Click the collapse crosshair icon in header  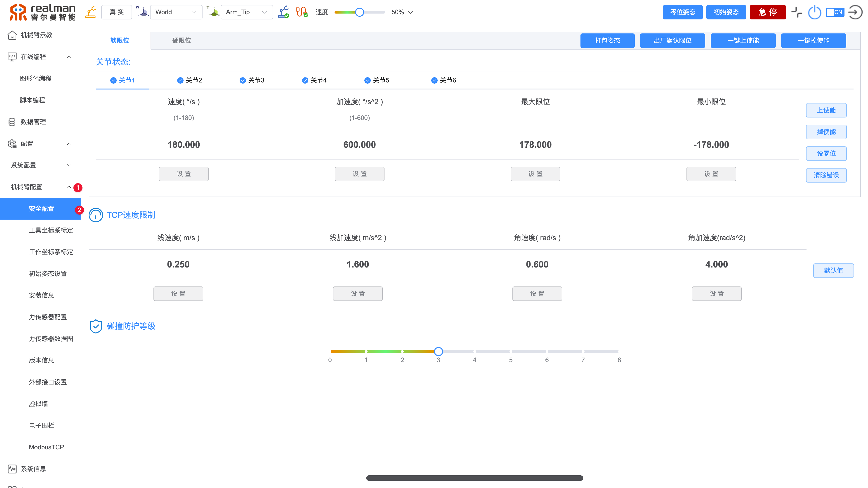797,12
